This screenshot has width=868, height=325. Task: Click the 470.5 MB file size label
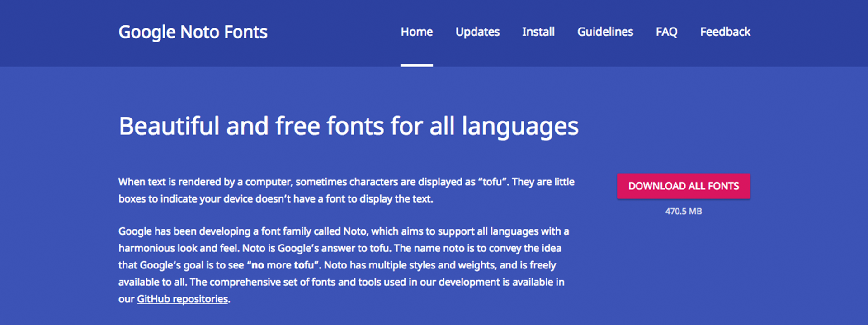click(683, 212)
